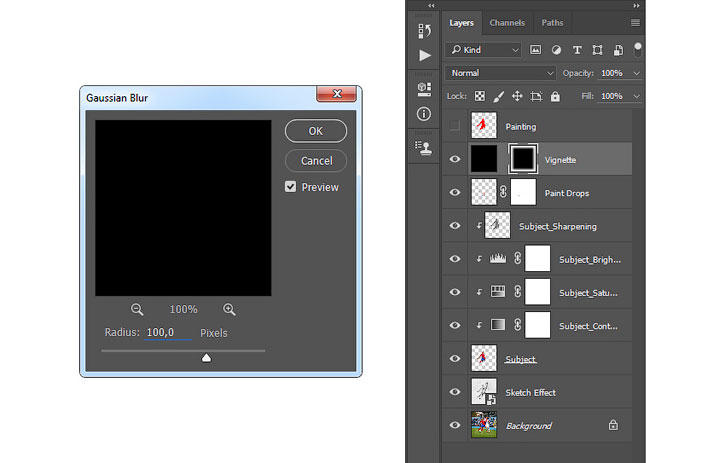Image resolution: width=725 pixels, height=463 pixels.
Task: Switch to the Channels tab
Action: [x=507, y=23]
